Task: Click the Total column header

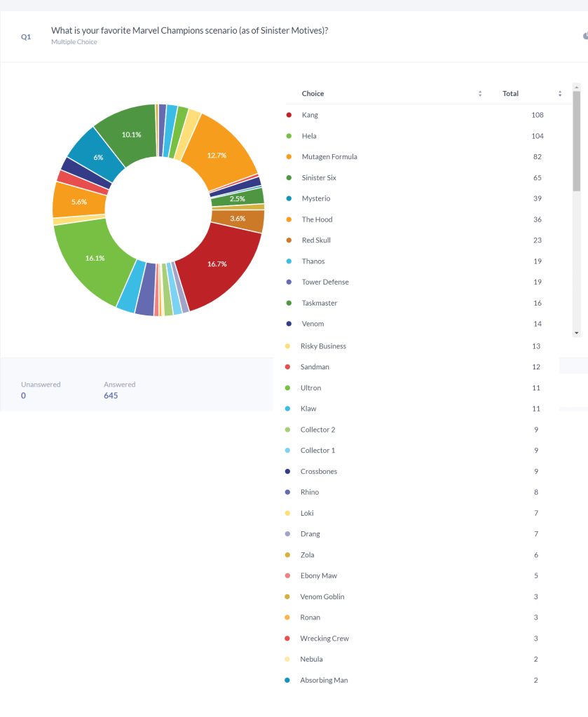Action: (510, 94)
